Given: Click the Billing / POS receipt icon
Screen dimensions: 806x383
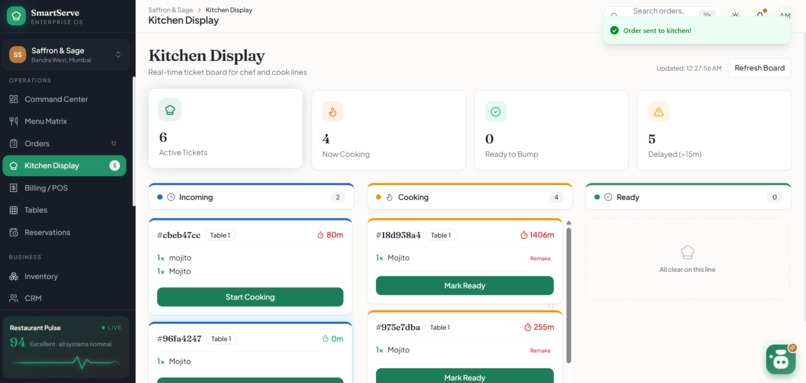Looking at the screenshot, I should 14,188.
